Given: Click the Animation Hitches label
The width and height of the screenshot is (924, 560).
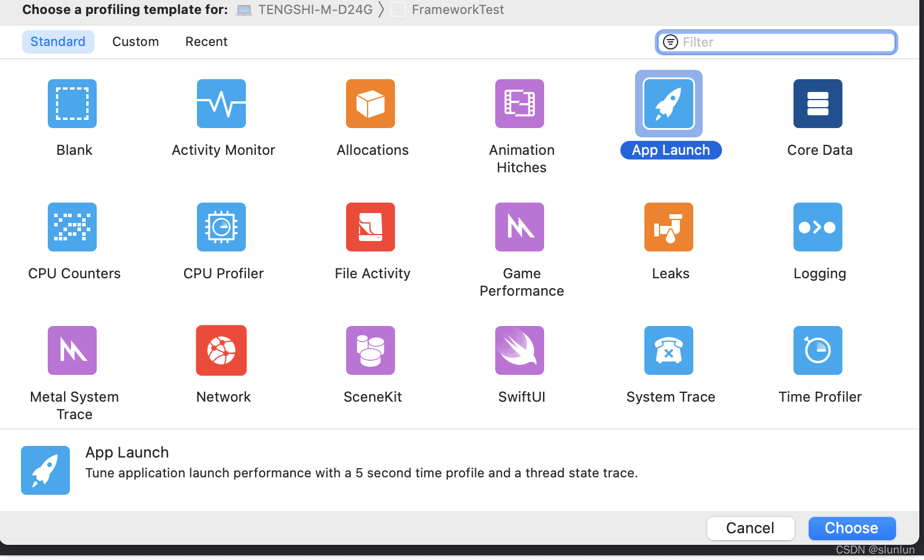Looking at the screenshot, I should coord(522,159).
